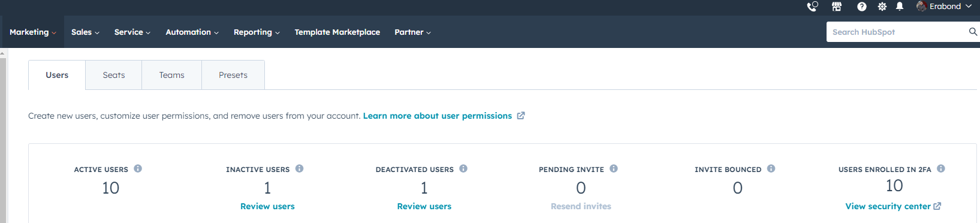The width and height of the screenshot is (980, 223).
Task: Click external link icon beside user permissions
Action: tap(521, 116)
